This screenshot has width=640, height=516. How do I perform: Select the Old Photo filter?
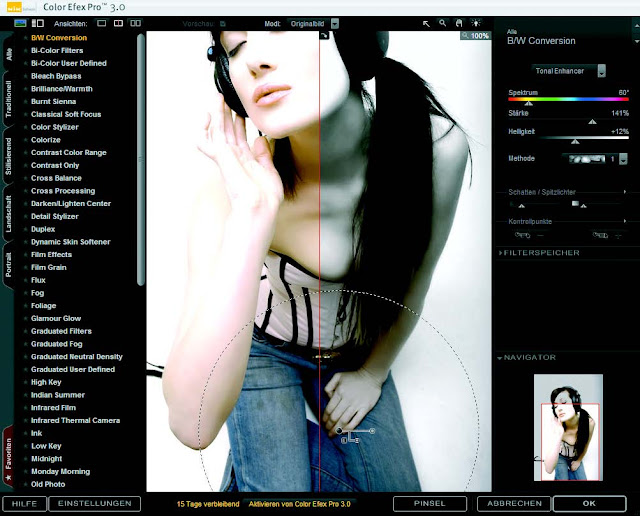point(48,485)
